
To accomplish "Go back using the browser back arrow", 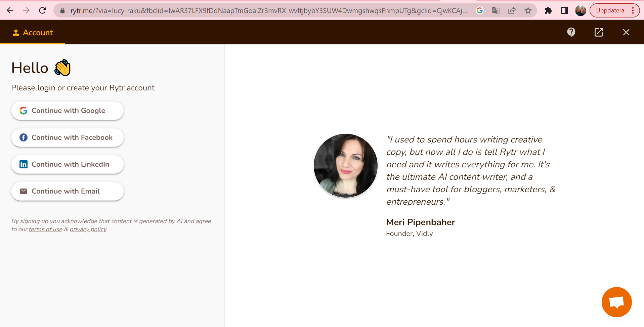I will (x=10, y=10).
